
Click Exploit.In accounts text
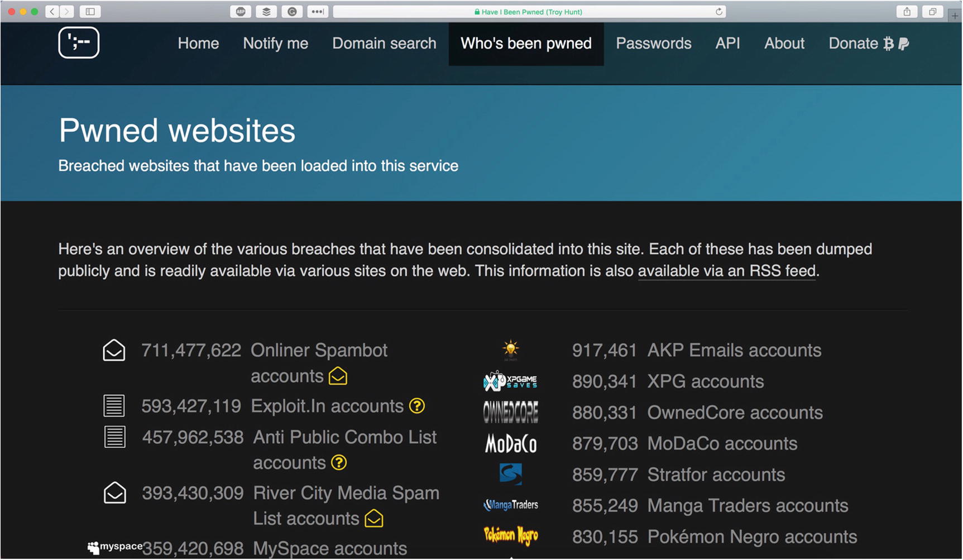point(327,406)
